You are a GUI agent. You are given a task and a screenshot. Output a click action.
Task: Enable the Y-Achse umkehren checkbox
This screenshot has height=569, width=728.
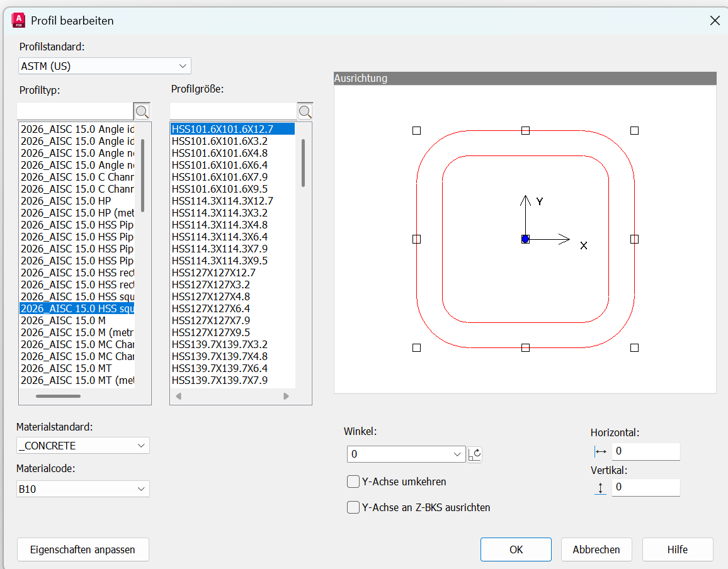[x=353, y=482]
